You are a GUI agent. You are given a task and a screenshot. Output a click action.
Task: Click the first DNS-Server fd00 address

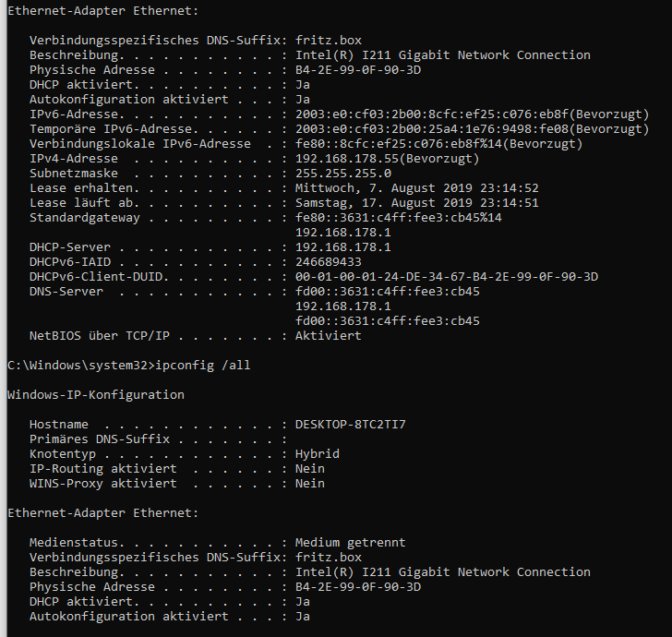(x=388, y=292)
